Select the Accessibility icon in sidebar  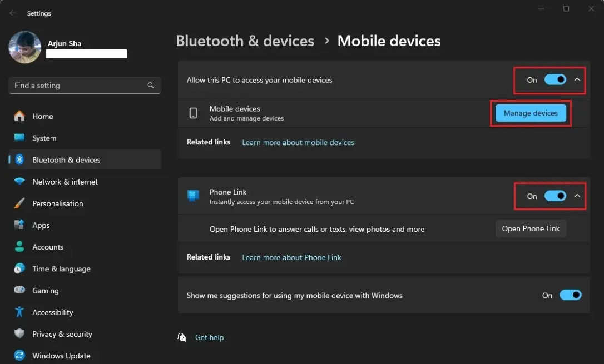coord(18,312)
